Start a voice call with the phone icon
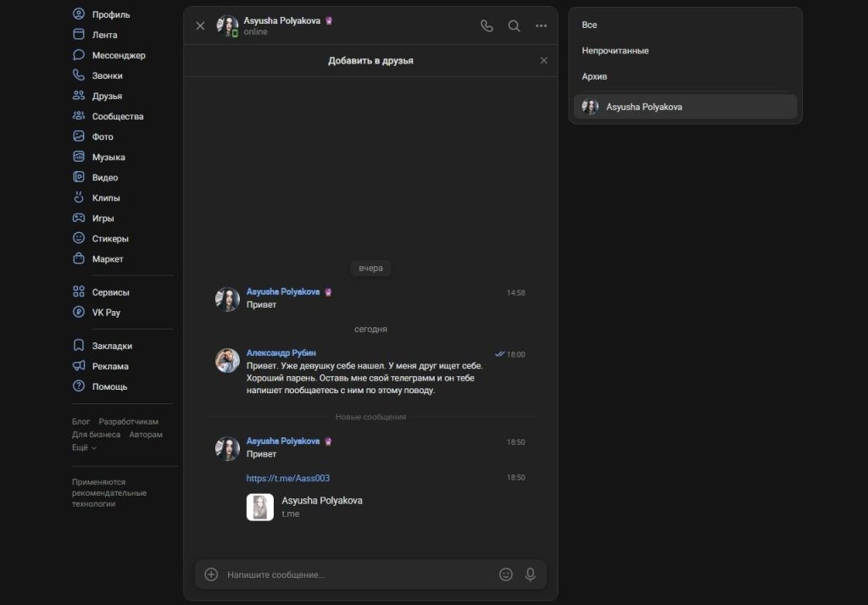868x605 pixels. point(487,26)
